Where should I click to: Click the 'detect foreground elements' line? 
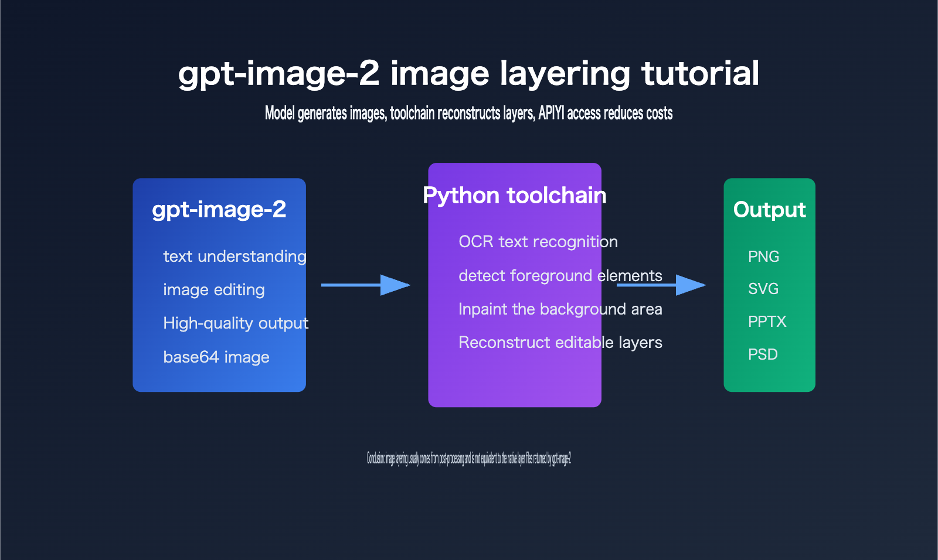560,275
